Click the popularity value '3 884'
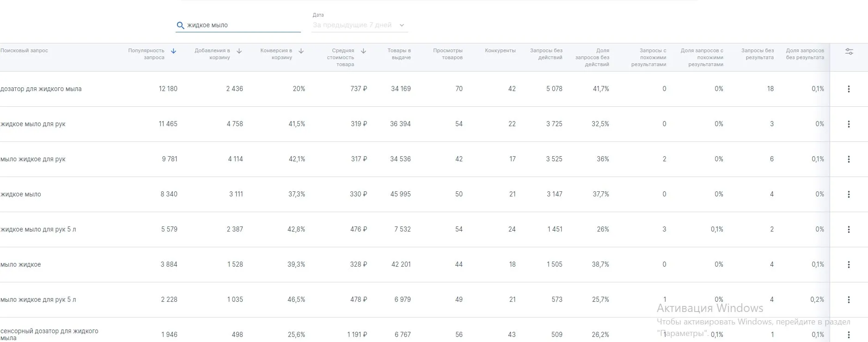 pos(169,264)
